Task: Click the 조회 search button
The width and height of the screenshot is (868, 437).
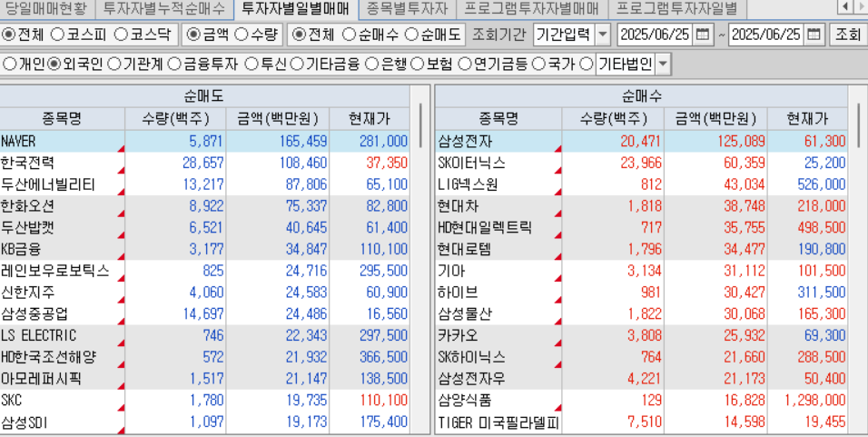Action: (x=847, y=35)
